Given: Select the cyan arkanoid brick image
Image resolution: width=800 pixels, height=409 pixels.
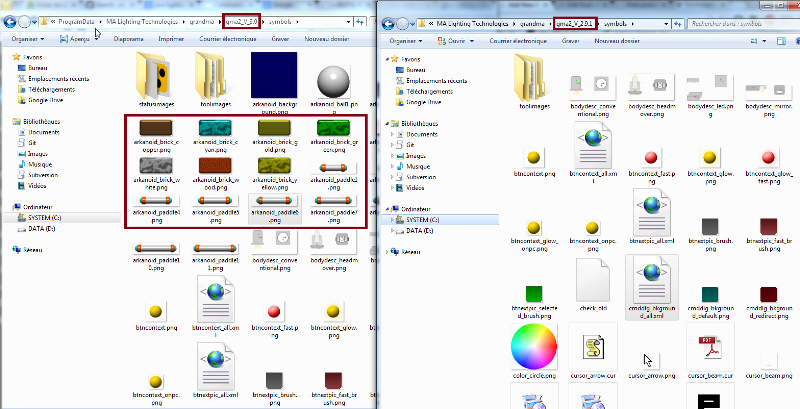Looking at the screenshot, I should (x=215, y=127).
